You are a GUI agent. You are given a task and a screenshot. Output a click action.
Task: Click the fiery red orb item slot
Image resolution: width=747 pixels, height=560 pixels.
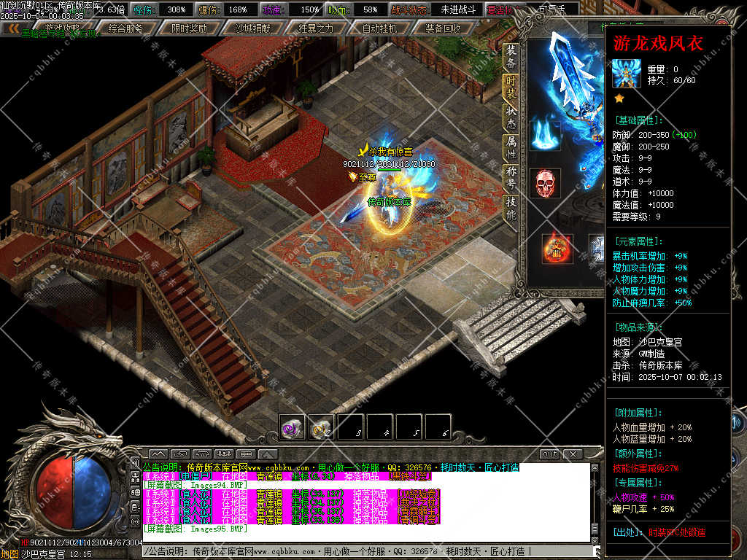coord(557,248)
